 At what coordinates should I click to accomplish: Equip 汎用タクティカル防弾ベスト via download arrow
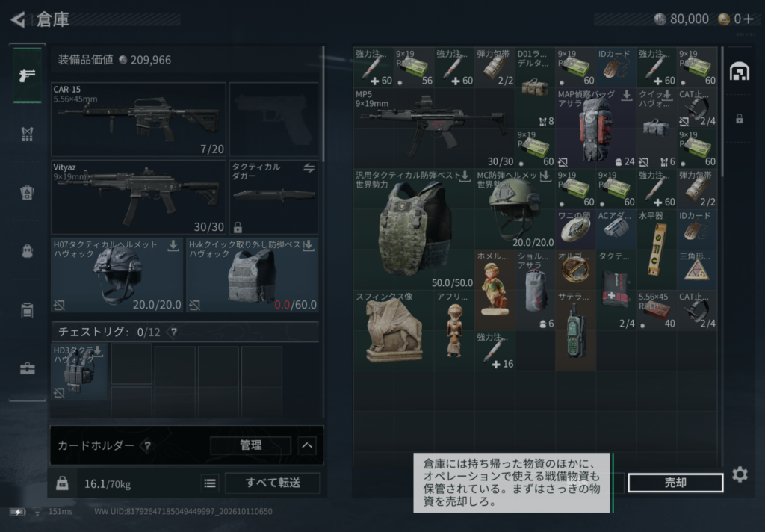point(465,176)
